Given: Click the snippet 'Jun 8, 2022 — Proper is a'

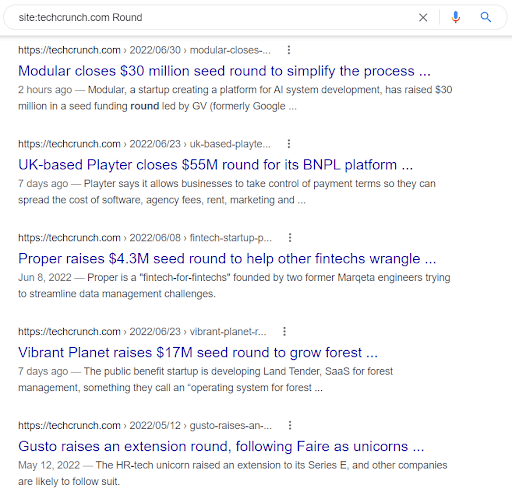Looking at the screenshot, I should (234, 286).
